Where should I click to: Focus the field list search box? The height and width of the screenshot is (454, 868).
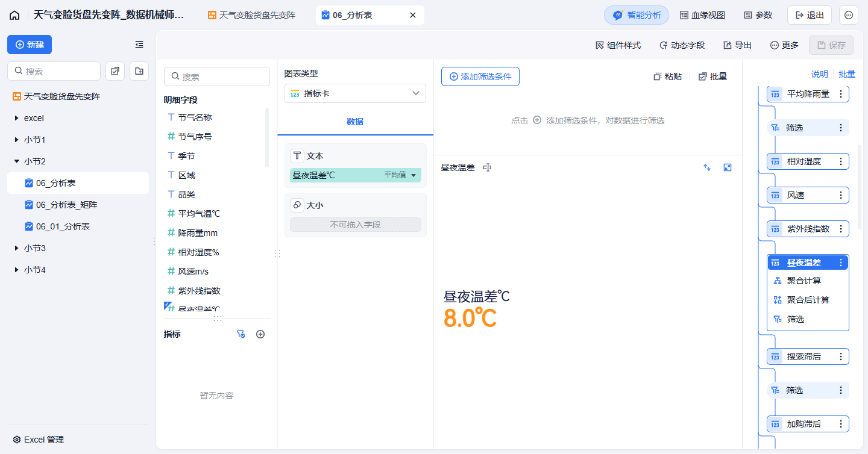tap(216, 76)
